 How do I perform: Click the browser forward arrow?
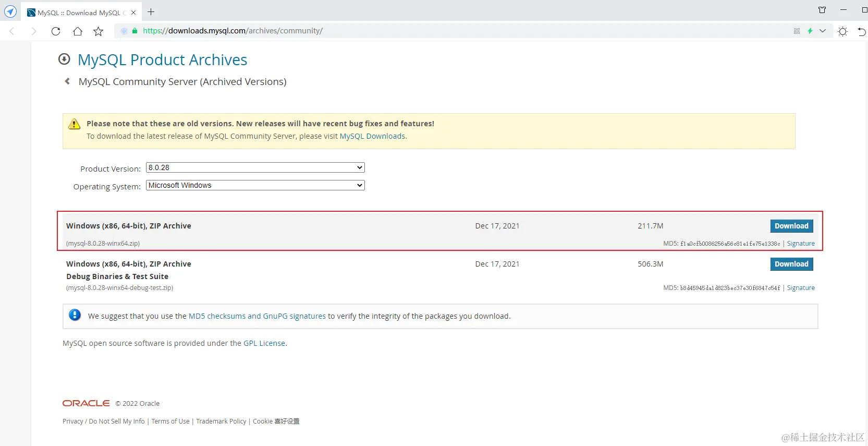tap(34, 31)
